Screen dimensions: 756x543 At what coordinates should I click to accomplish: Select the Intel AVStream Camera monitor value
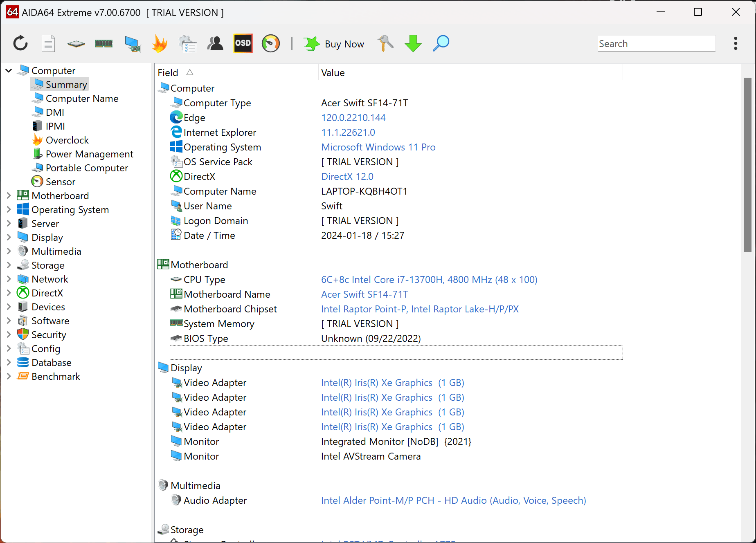[371, 456]
